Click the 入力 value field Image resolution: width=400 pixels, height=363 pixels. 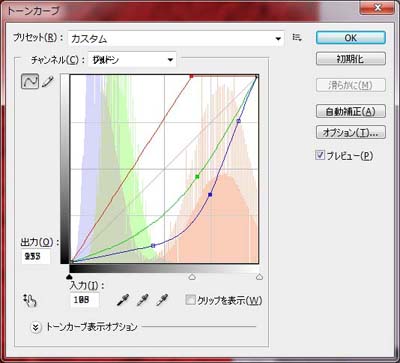pyautogui.click(x=85, y=300)
